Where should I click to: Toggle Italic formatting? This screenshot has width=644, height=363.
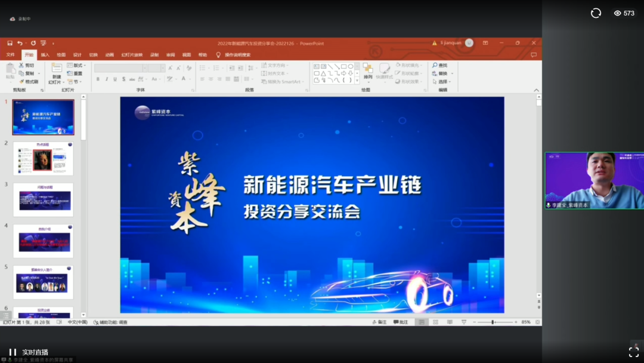coord(106,79)
